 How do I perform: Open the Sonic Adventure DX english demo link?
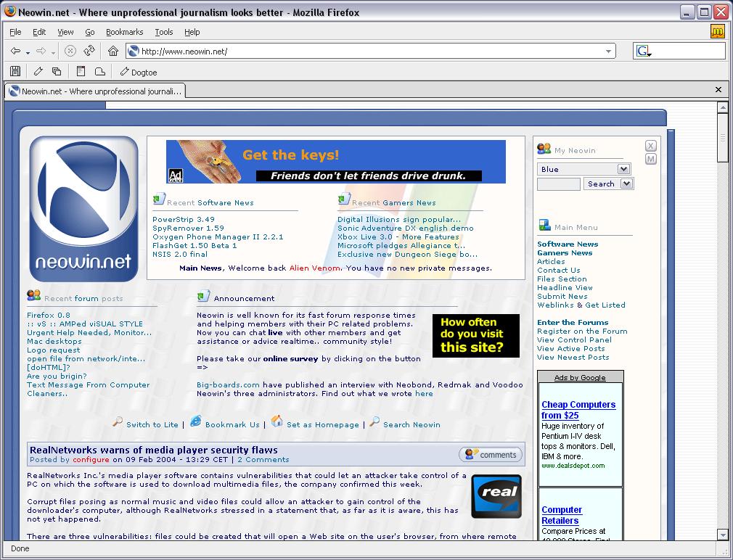click(x=405, y=228)
